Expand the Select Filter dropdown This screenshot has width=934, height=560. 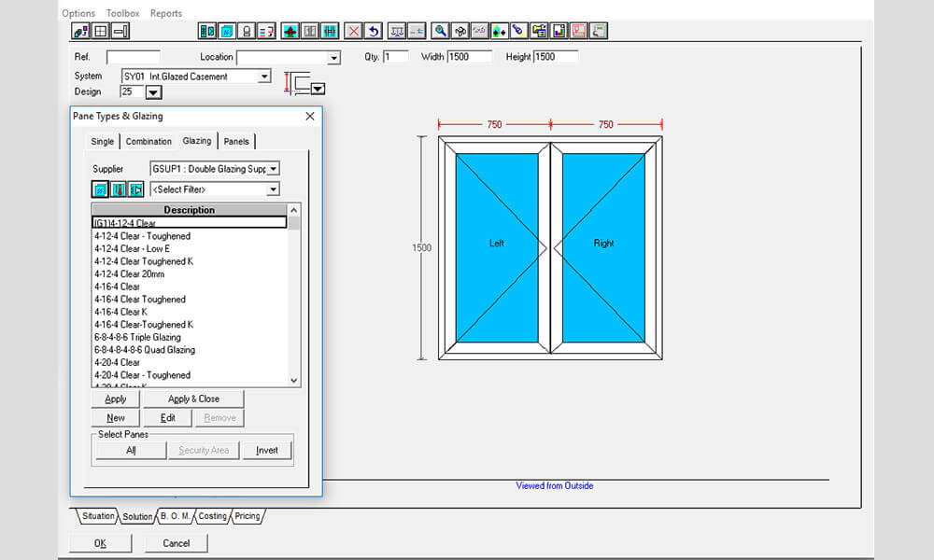point(274,189)
